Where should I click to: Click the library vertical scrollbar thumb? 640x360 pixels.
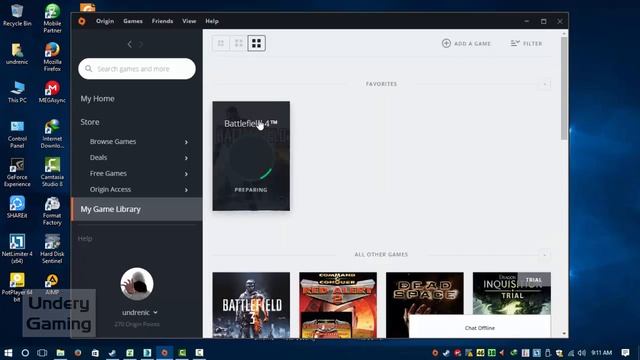pos(564,88)
